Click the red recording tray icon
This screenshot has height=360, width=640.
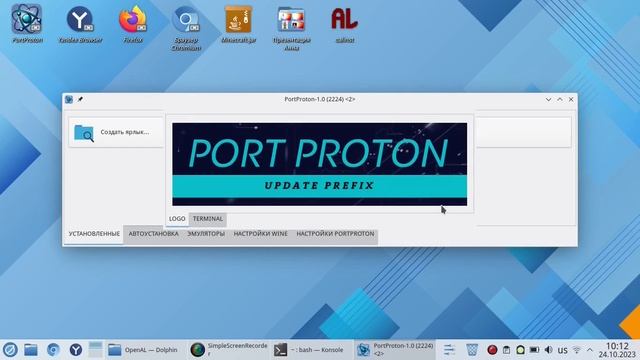click(492, 350)
